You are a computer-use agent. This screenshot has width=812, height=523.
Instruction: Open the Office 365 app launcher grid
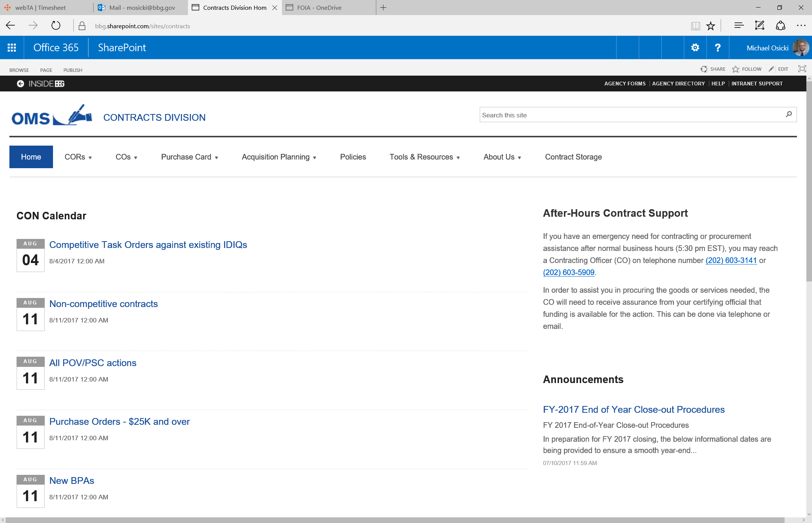[12, 48]
